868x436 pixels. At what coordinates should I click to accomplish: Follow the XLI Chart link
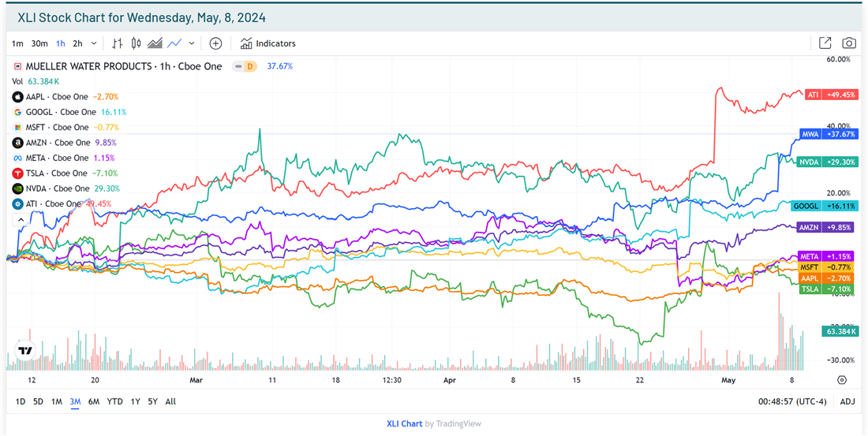coord(404,423)
